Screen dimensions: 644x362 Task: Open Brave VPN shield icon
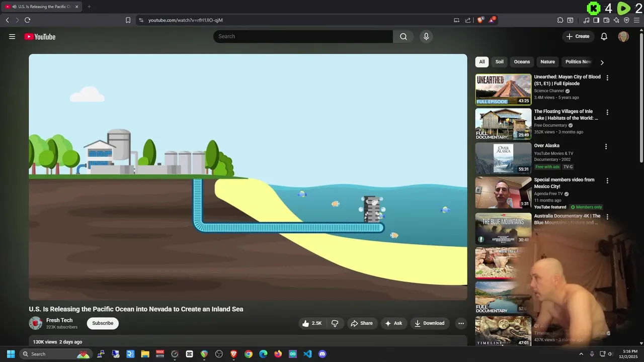click(x=626, y=20)
